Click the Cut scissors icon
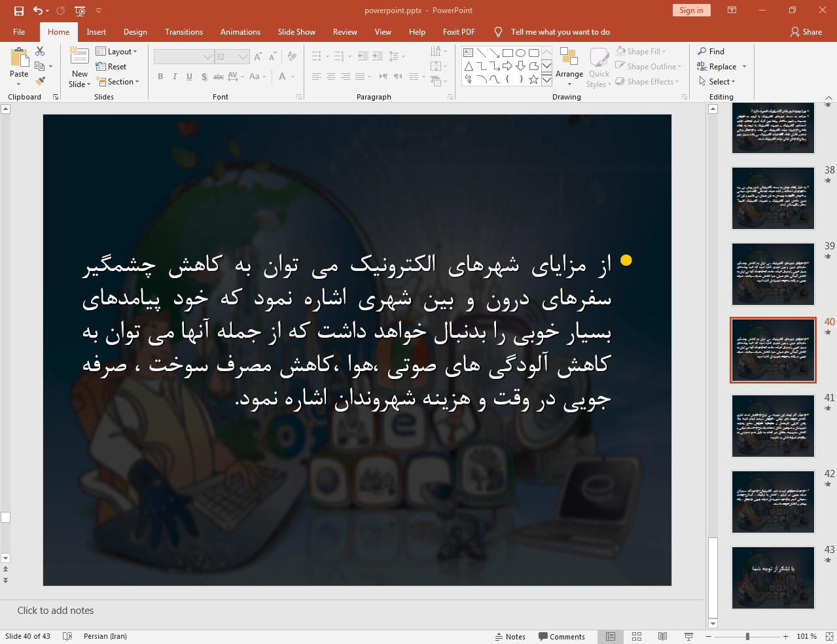Viewport: 837px width, 644px height. [x=40, y=51]
